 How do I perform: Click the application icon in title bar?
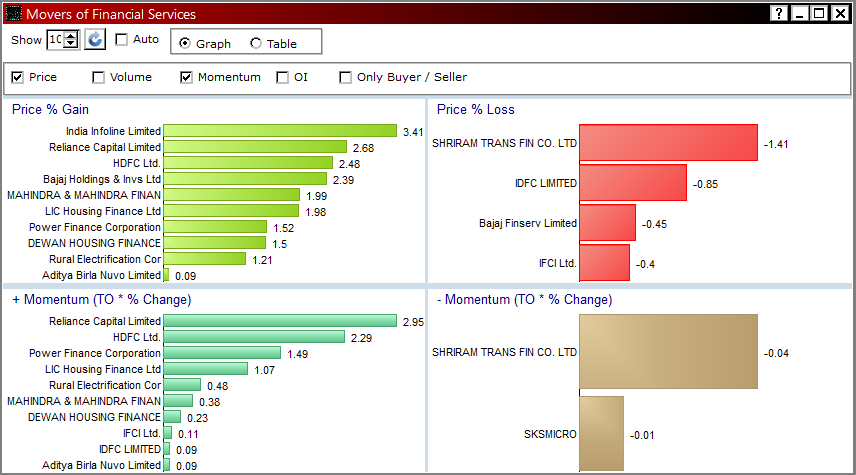(14, 14)
